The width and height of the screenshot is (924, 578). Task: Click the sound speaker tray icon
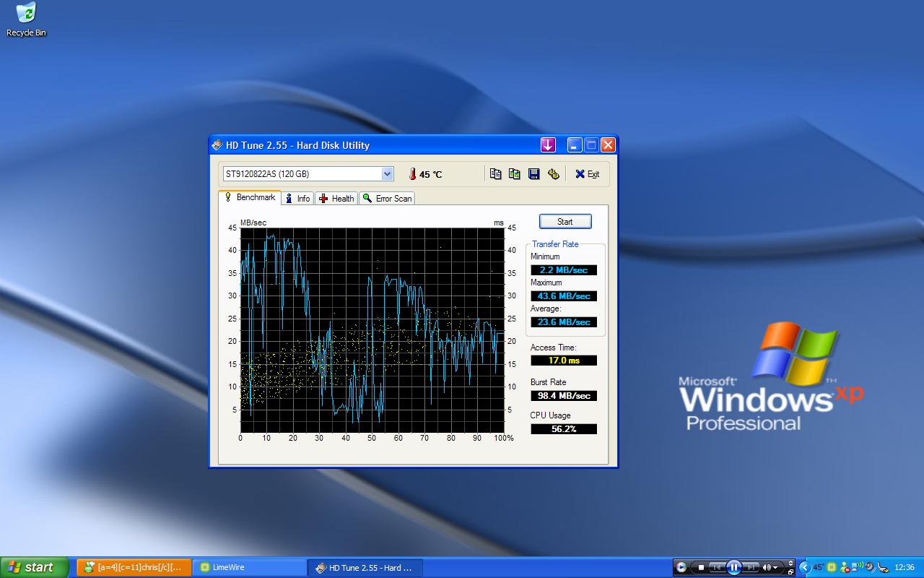[x=870, y=568]
